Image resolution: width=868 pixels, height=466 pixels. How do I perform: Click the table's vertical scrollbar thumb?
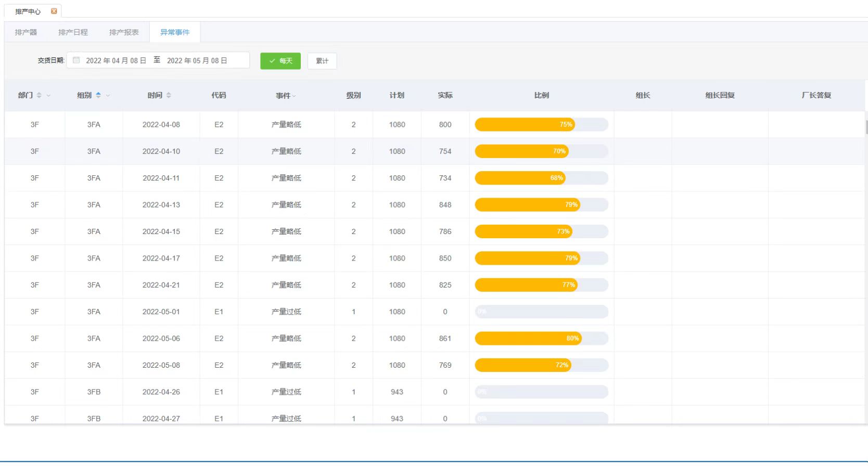(866, 127)
